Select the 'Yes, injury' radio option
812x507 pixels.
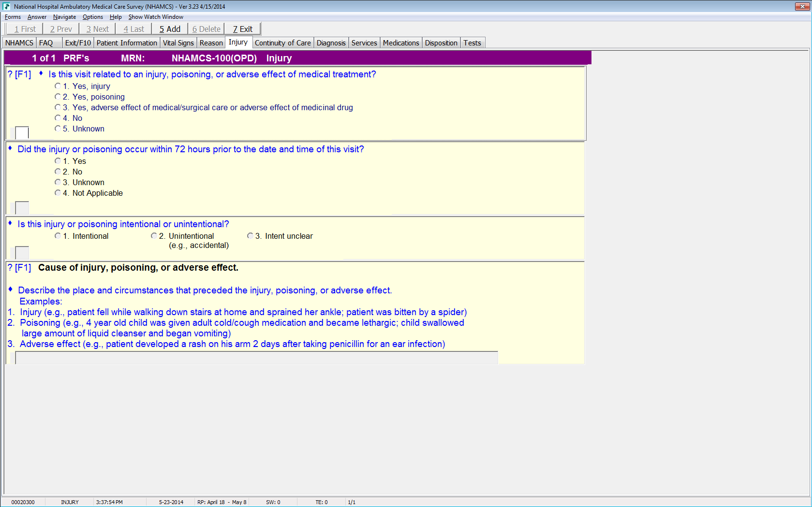tap(58, 86)
